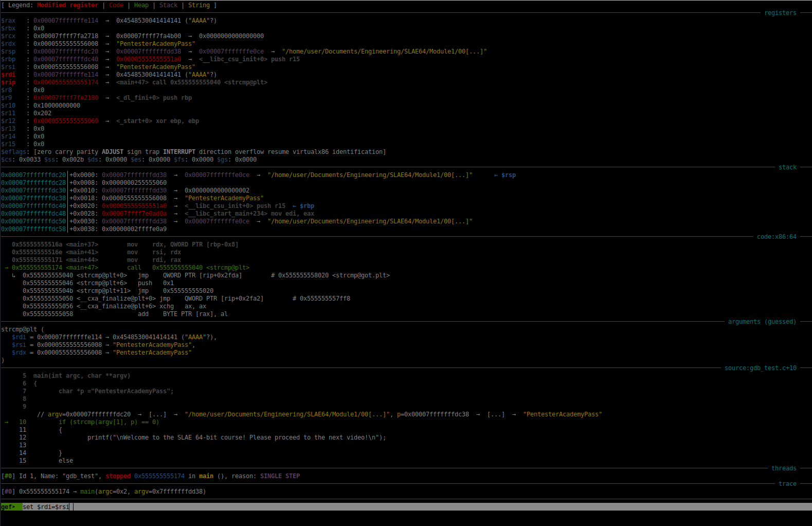
Task: Click the <__cxa_finalize@plt+6> xchg line
Action: click(x=114, y=306)
